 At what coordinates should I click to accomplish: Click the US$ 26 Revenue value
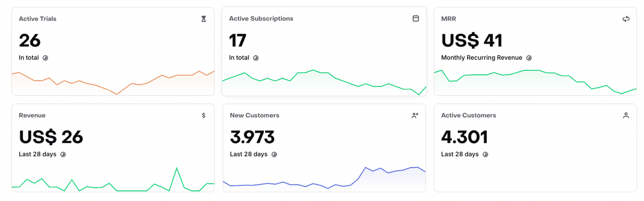point(51,138)
